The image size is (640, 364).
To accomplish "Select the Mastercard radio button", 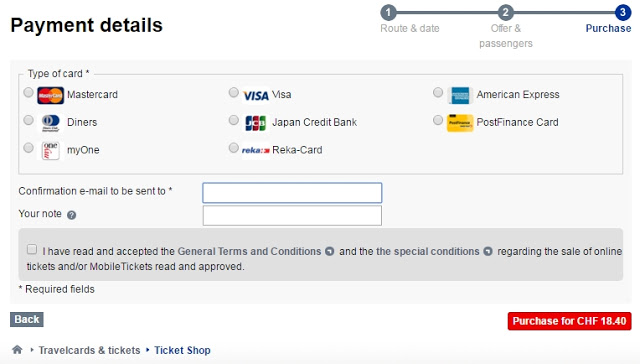I will pos(28,93).
